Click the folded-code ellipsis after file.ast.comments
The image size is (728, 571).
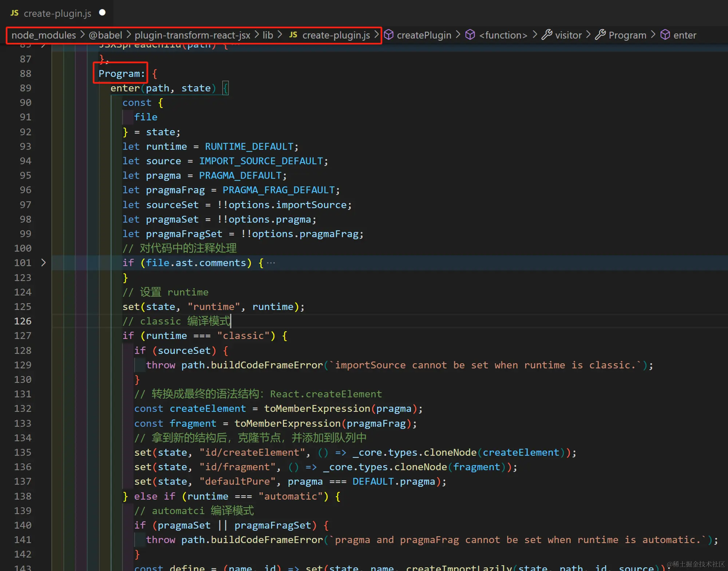coord(271,263)
